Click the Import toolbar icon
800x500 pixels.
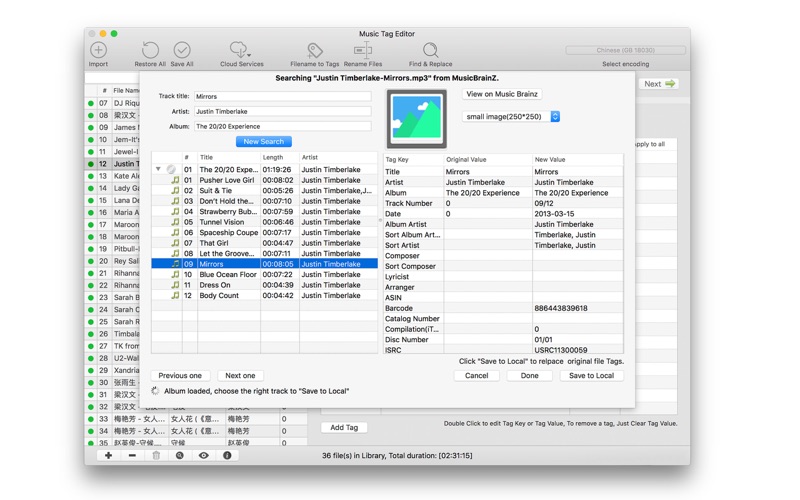coord(98,51)
